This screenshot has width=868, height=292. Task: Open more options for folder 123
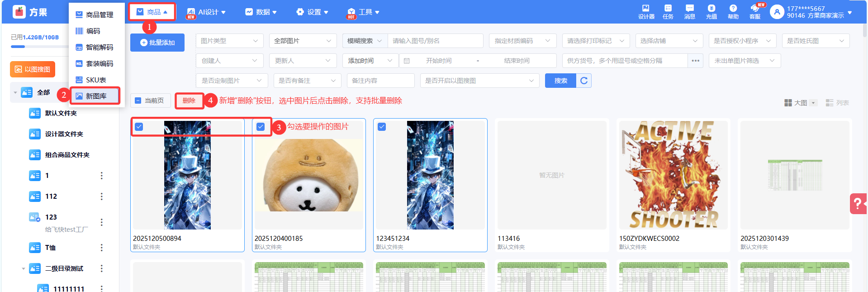(x=101, y=222)
